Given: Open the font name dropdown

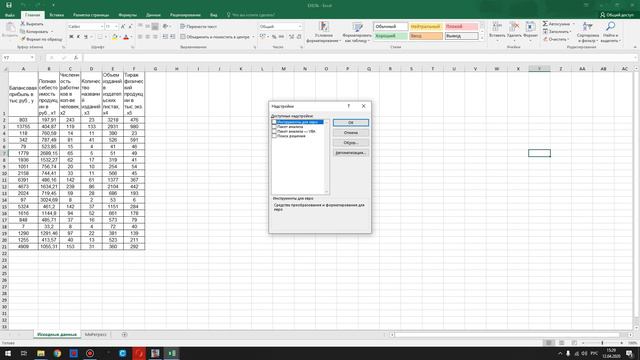Looking at the screenshot, I should pos(101,27).
